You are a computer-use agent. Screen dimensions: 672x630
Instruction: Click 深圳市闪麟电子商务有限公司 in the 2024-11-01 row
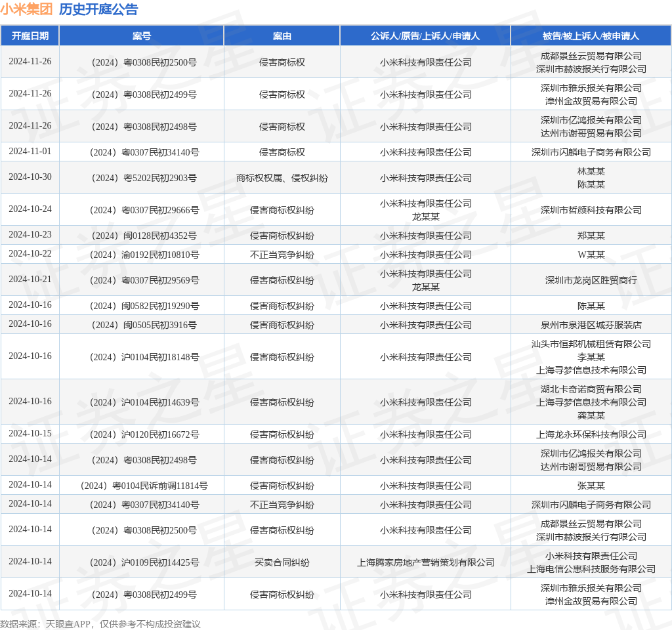coord(591,152)
